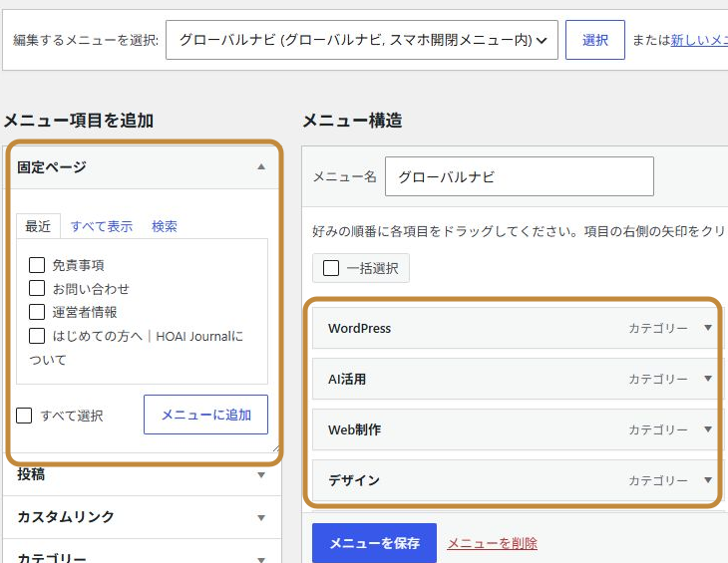Expand the WordPress menu item arrow
The height and width of the screenshot is (563, 728).
click(708, 328)
